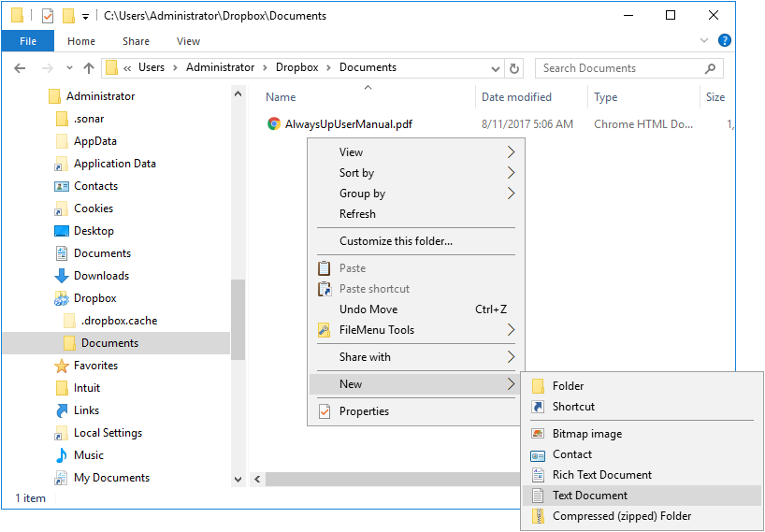
Task: Choose Refresh from the context menu
Action: click(417, 214)
